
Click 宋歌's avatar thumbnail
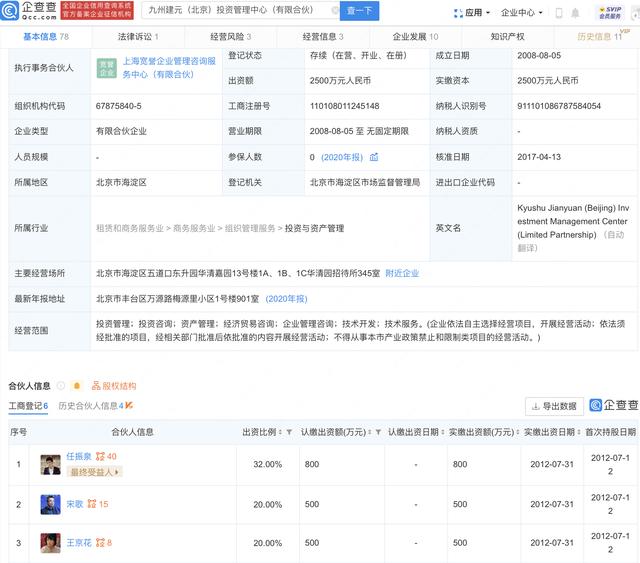click(x=50, y=503)
